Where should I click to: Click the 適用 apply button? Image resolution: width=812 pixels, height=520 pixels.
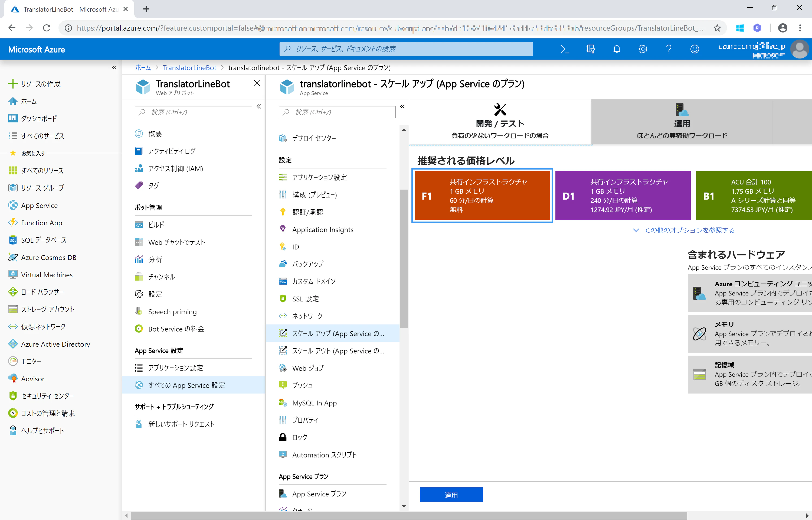pyautogui.click(x=451, y=495)
